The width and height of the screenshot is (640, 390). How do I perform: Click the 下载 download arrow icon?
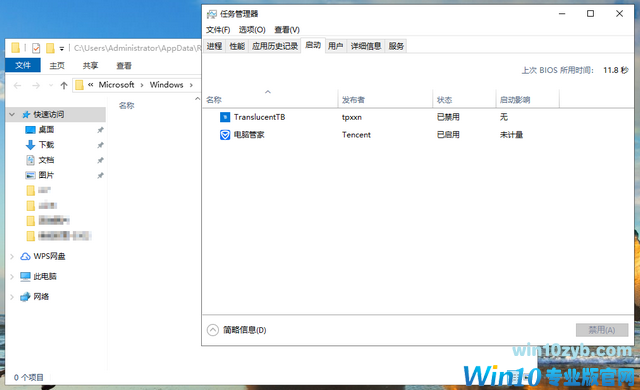point(30,145)
